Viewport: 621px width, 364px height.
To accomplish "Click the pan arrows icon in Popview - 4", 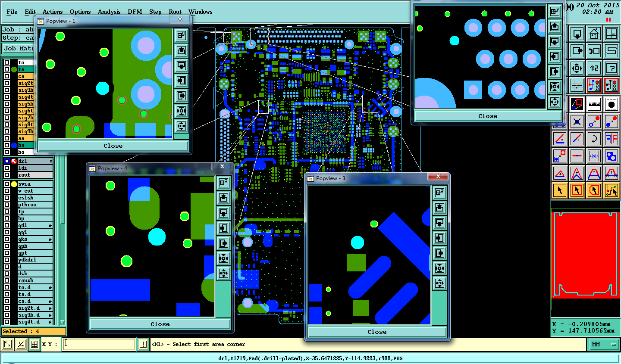I will (x=223, y=274).
